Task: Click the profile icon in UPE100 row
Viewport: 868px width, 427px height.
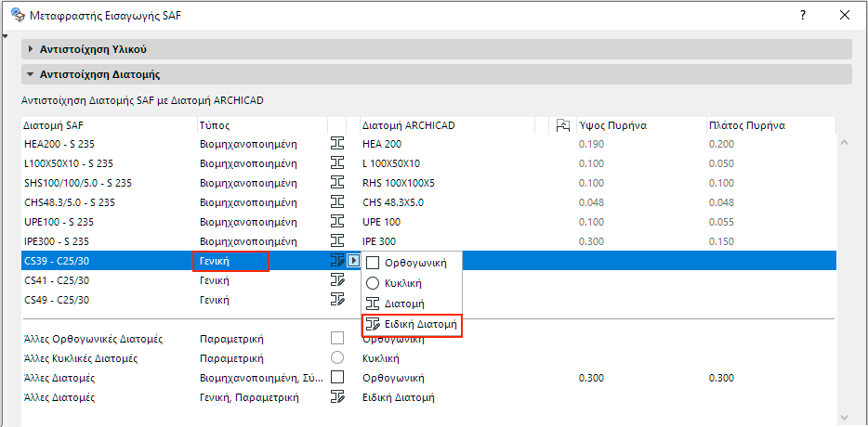Action: point(337,222)
